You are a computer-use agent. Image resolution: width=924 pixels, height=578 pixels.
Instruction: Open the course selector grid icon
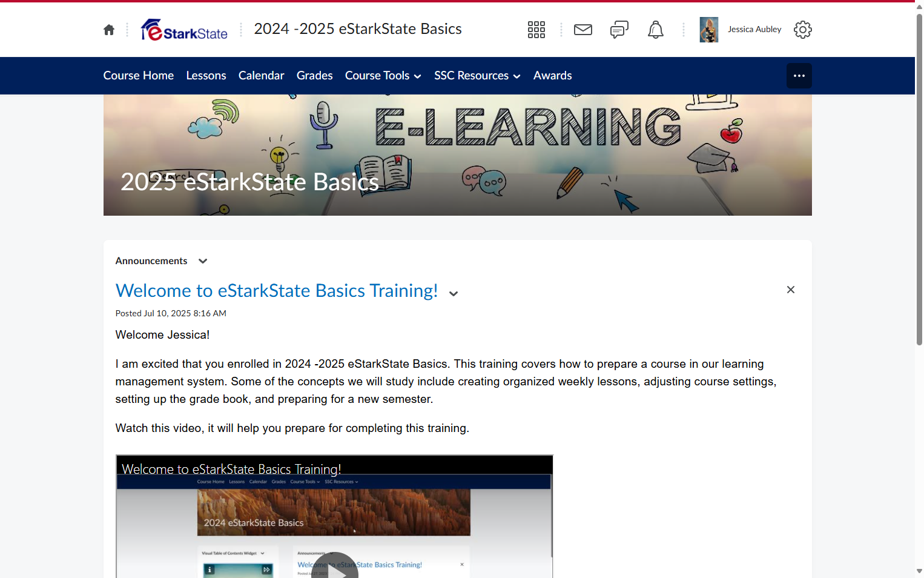tap(536, 30)
